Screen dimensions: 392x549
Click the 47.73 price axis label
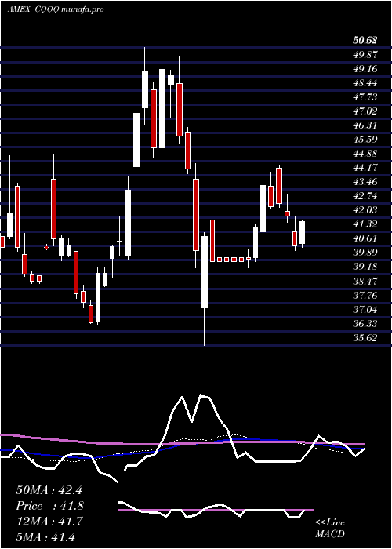365,97
